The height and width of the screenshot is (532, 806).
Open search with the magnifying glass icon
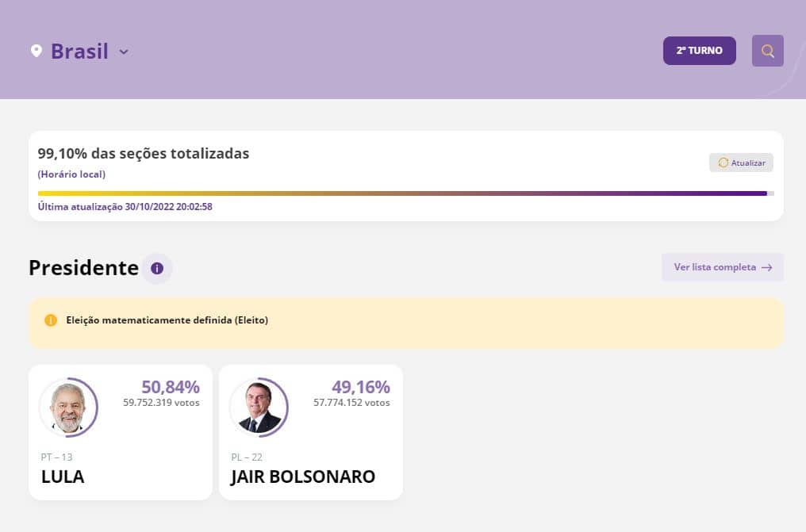[767, 51]
